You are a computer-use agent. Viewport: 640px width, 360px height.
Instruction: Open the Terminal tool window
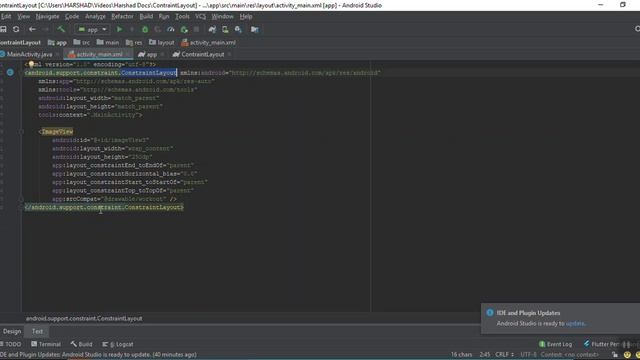pyautogui.click(x=46, y=344)
